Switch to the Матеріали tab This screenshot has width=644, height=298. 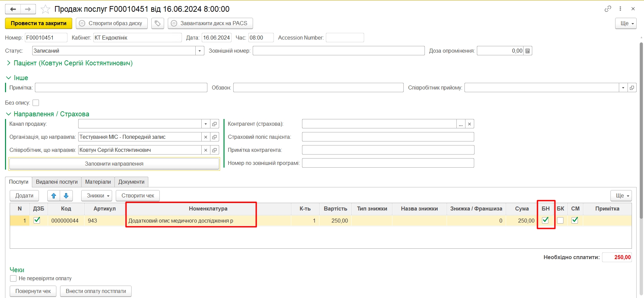click(x=98, y=182)
